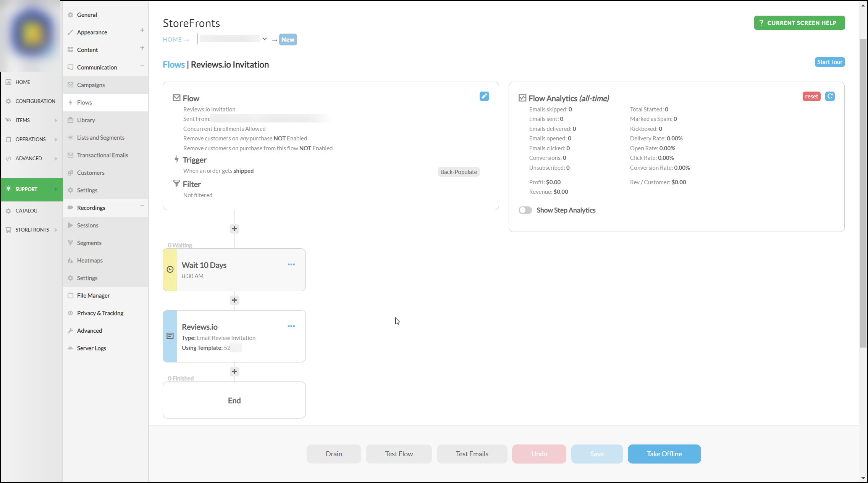Click the red reset analytics button
The image size is (868, 483).
point(811,97)
